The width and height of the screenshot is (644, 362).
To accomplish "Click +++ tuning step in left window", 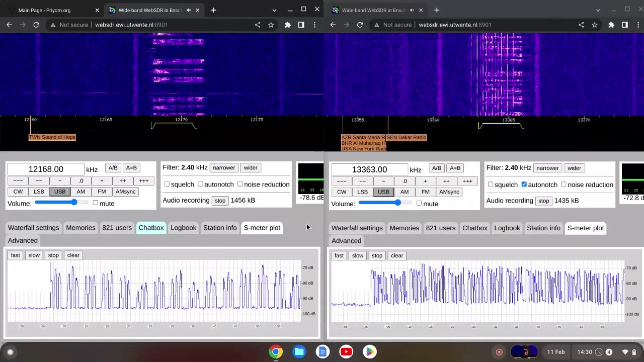I will tap(144, 181).
